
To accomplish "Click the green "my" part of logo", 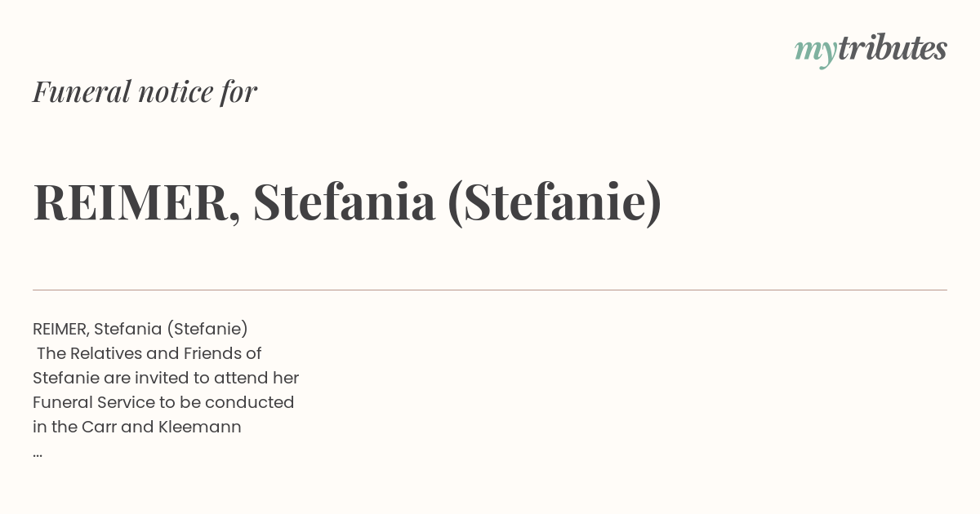I will pyautogui.click(x=816, y=53).
